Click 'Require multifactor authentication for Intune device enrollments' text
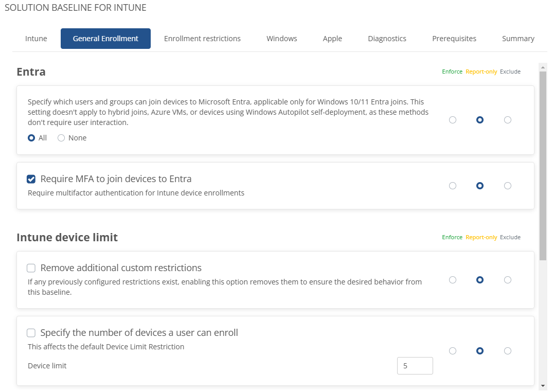 (x=136, y=193)
